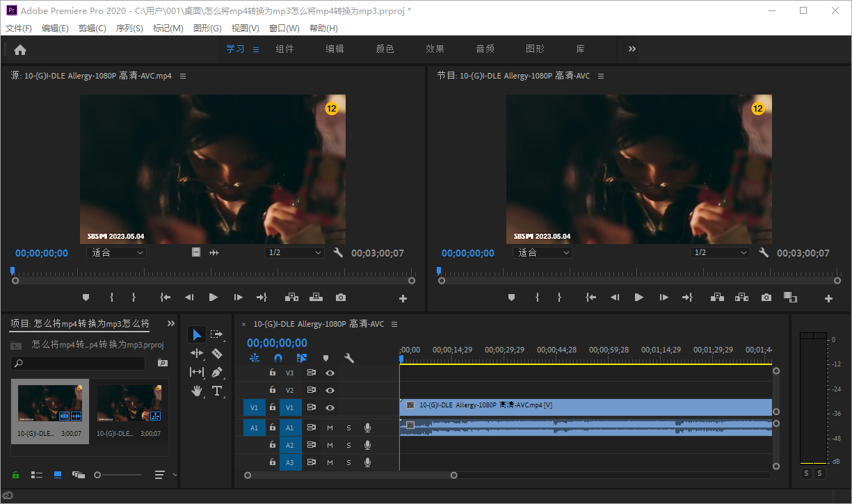
Task: Toggle snap in timeline
Action: [x=278, y=359]
